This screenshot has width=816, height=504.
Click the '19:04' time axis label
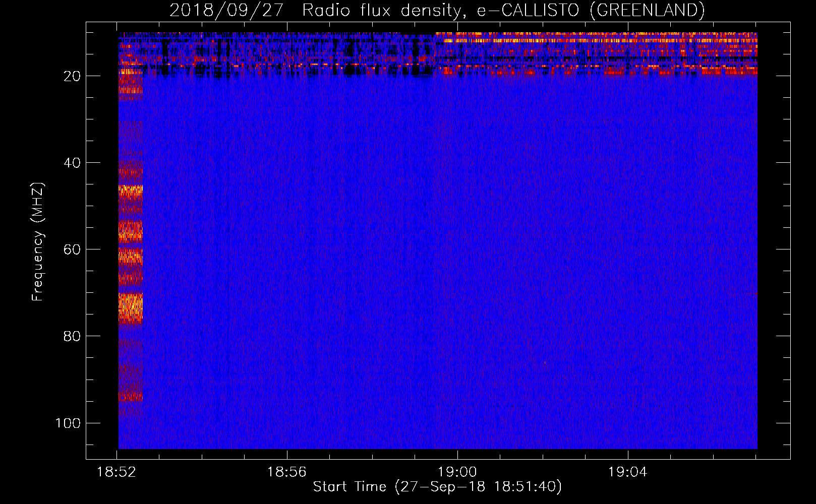coord(627,472)
